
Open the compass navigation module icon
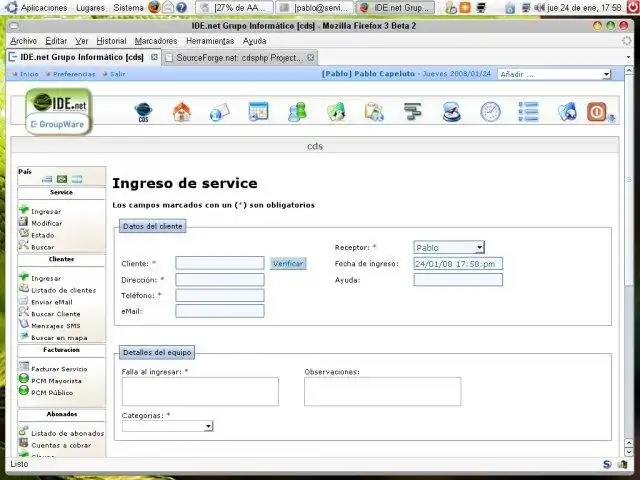[451, 112]
